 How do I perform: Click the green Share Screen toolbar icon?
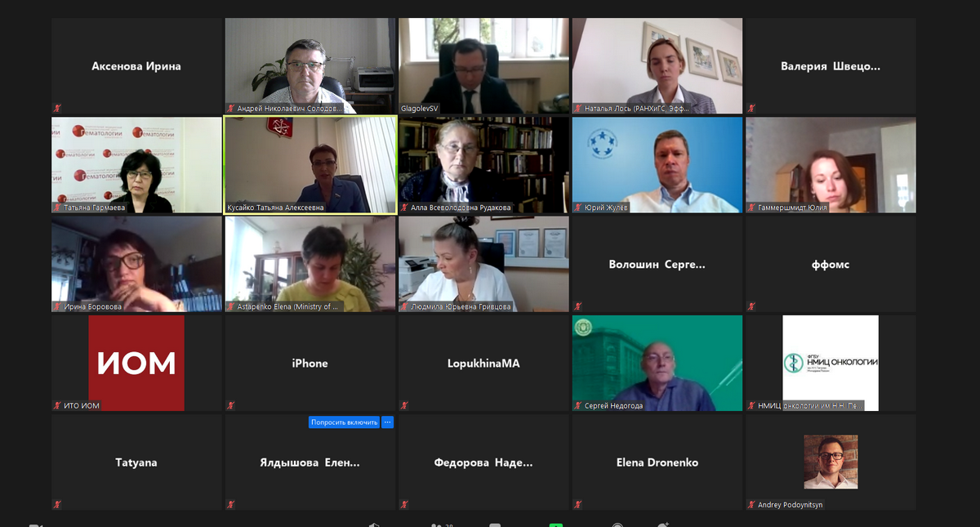[556, 524]
